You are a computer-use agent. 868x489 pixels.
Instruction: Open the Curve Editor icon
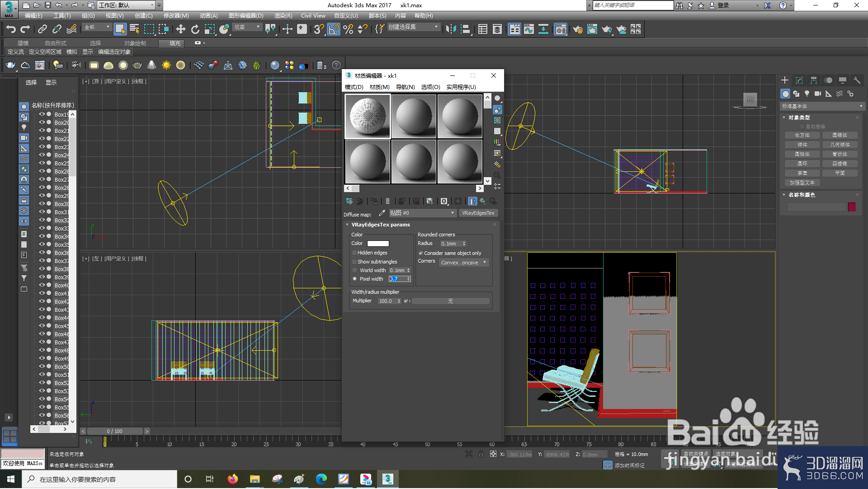tap(529, 29)
